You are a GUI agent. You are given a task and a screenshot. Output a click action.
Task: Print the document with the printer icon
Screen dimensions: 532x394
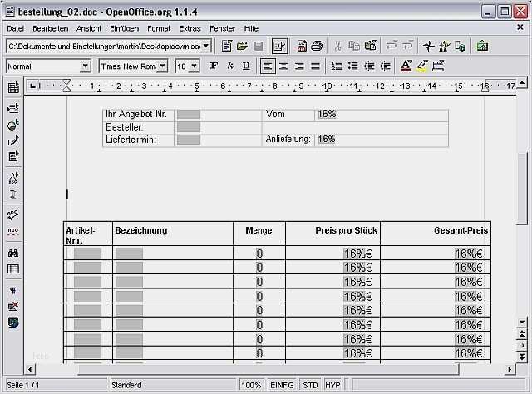pos(317,46)
